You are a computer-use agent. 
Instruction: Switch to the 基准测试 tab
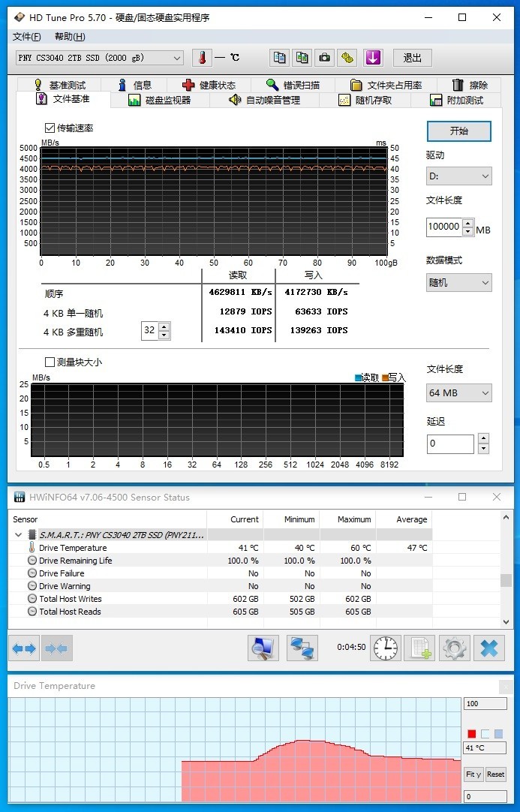tap(59, 85)
